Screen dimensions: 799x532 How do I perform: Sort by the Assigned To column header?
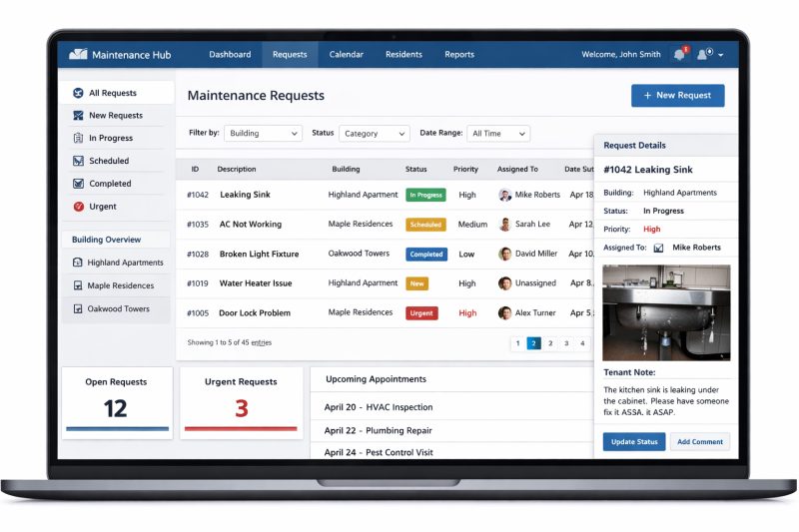point(517,169)
